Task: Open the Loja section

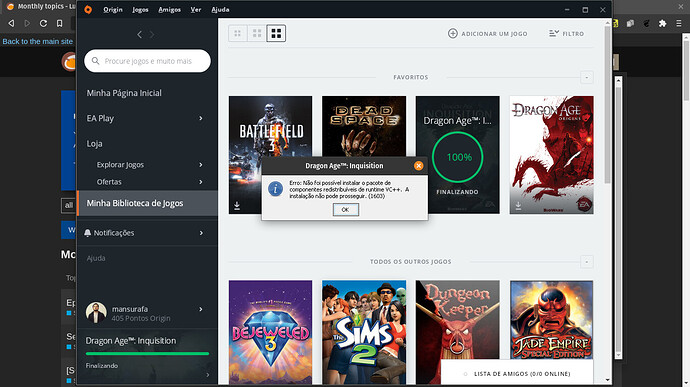Action: tap(94, 144)
